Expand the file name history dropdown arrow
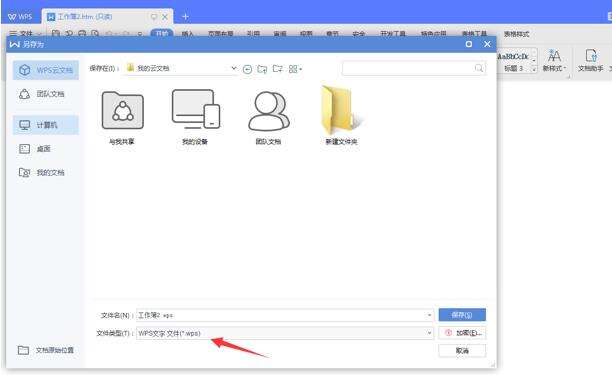 click(429, 315)
